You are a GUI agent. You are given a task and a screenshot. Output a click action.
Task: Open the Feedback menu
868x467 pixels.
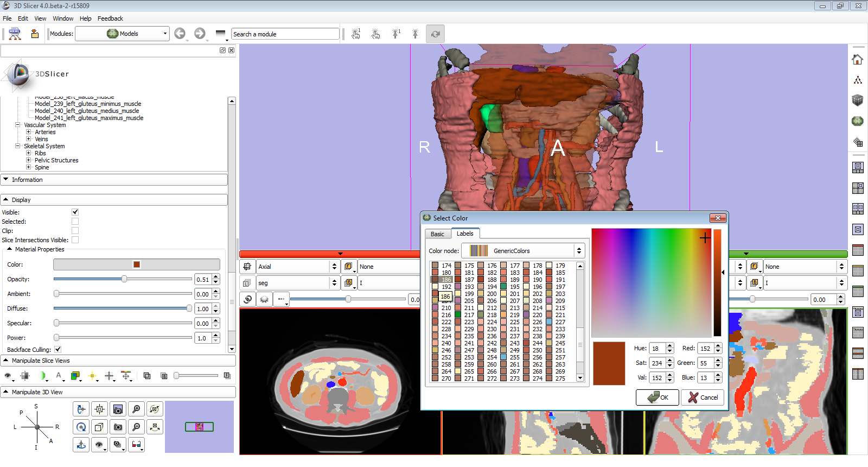point(110,18)
